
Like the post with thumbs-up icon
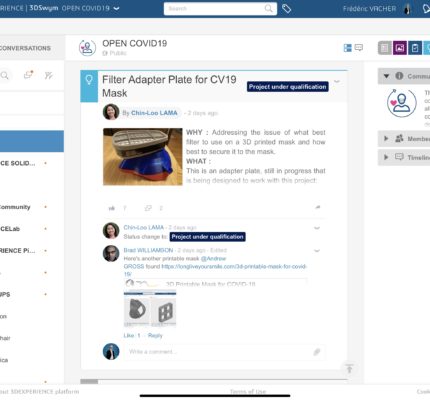(x=112, y=208)
